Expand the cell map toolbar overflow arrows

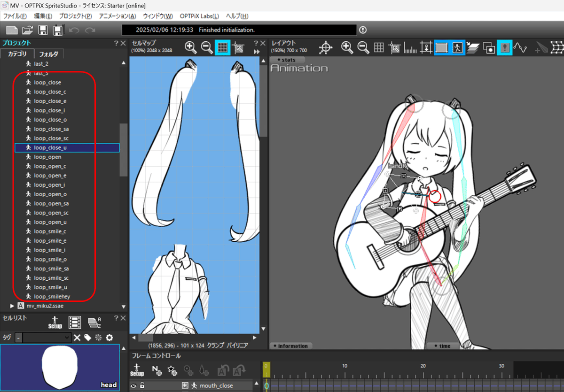257,52
